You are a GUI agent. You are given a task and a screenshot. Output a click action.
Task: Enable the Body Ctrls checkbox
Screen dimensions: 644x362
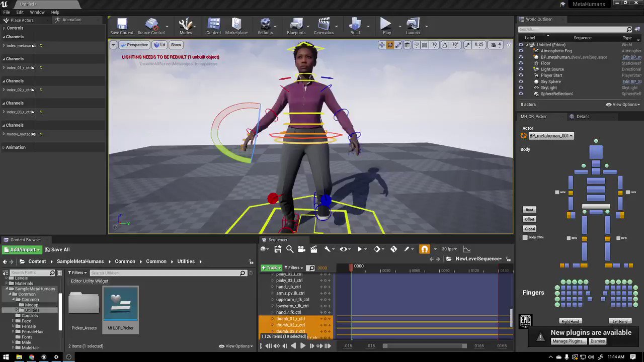coord(525,237)
